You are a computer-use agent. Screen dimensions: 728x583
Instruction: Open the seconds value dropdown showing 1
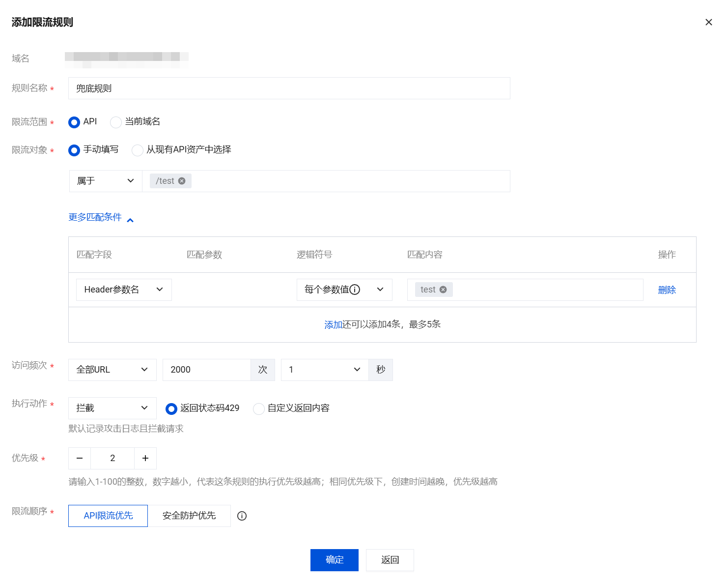point(325,370)
